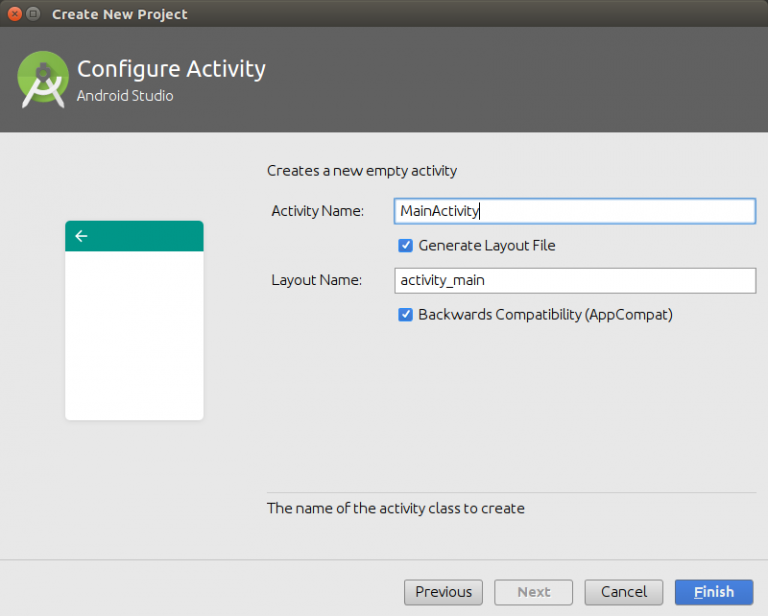Viewport: 768px width, 616px height.
Task: Minimize the Create New Project dialog
Action: pos(34,14)
